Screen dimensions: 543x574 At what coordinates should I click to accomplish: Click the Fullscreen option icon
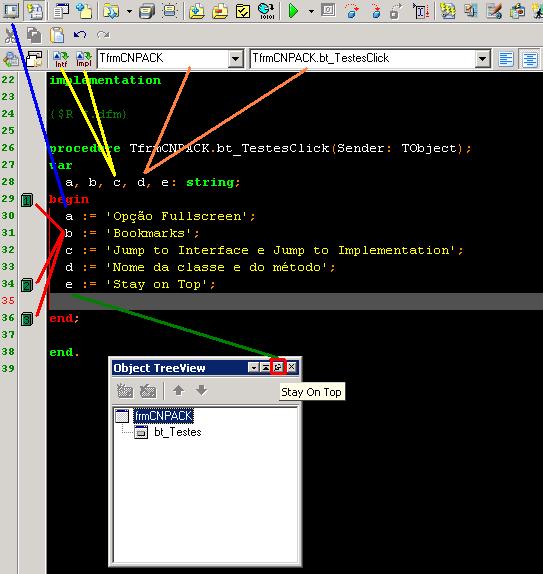coord(11,11)
